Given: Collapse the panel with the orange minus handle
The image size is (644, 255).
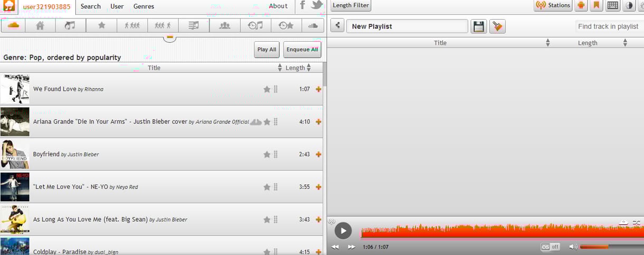Looking at the screenshot, I should pos(169,37).
